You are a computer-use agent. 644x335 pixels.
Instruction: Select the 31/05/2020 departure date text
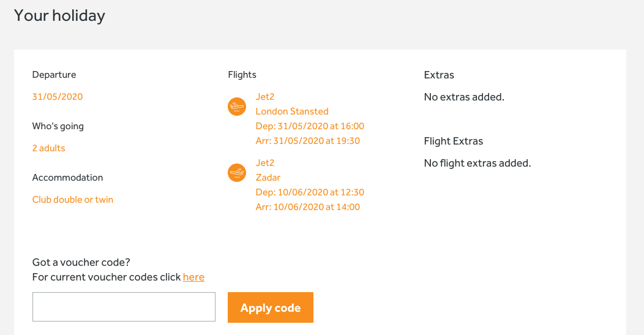[x=58, y=97]
